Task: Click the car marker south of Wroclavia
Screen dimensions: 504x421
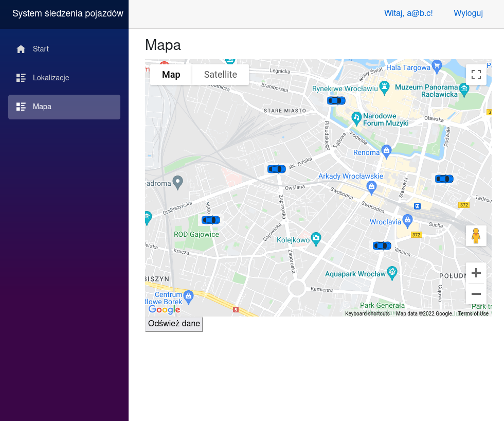Action: coord(382,246)
